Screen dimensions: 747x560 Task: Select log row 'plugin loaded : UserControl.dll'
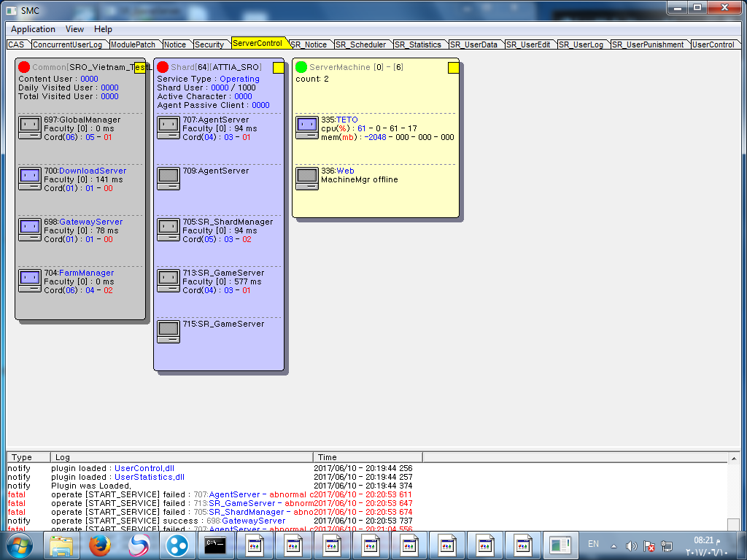pyautogui.click(x=209, y=468)
